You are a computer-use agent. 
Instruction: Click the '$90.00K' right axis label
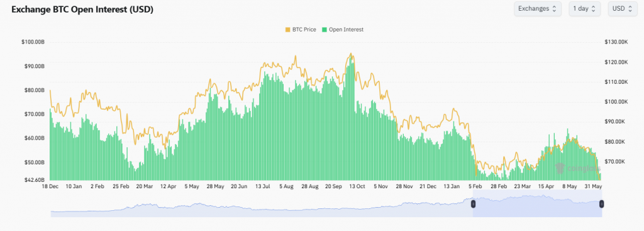point(615,121)
